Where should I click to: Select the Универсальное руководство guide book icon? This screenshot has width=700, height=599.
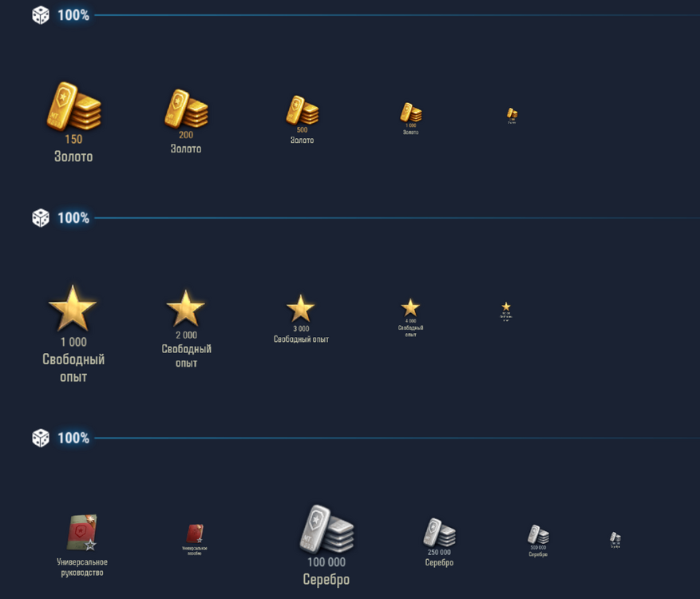[81, 531]
